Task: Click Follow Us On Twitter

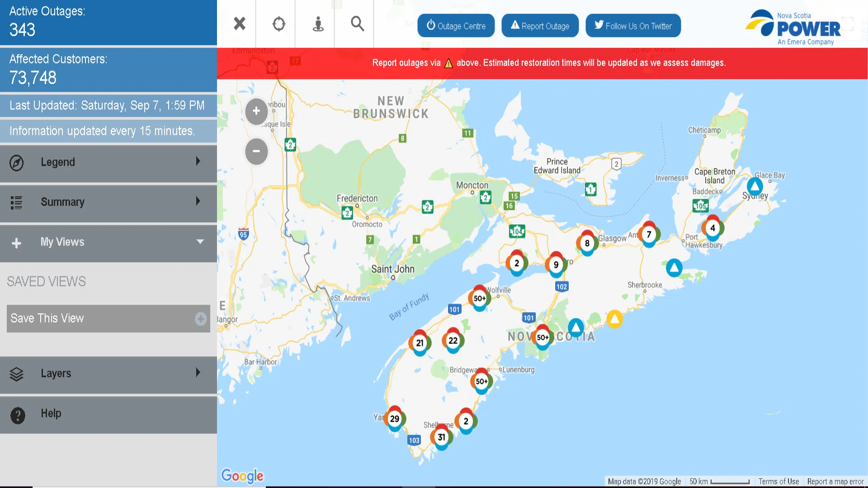Action: 633,26
